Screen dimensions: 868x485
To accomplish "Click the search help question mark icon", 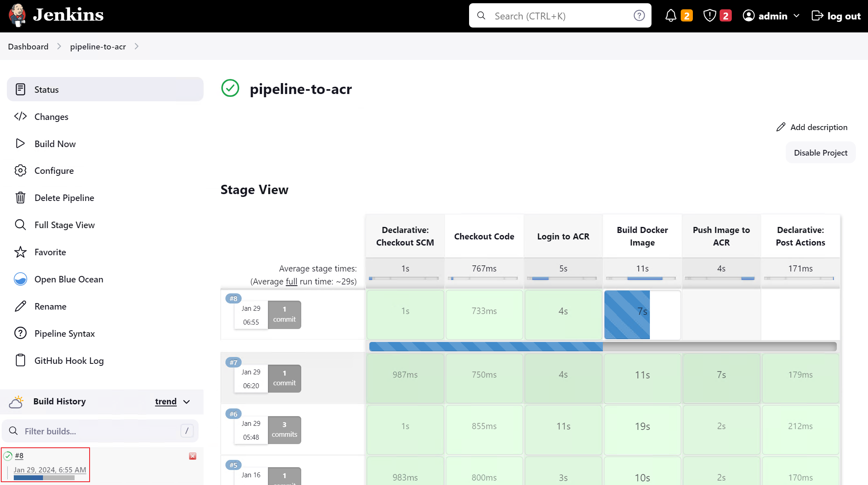I will [639, 16].
